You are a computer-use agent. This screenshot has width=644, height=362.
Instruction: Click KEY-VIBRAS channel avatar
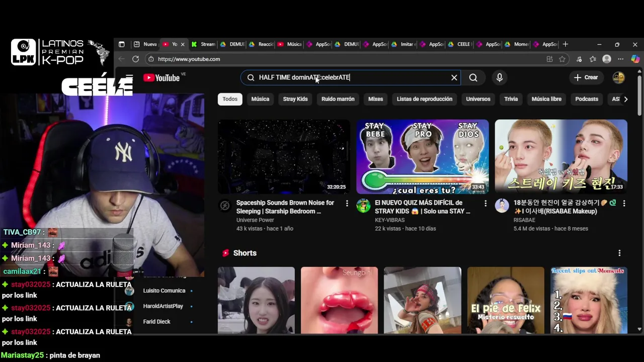point(363,205)
